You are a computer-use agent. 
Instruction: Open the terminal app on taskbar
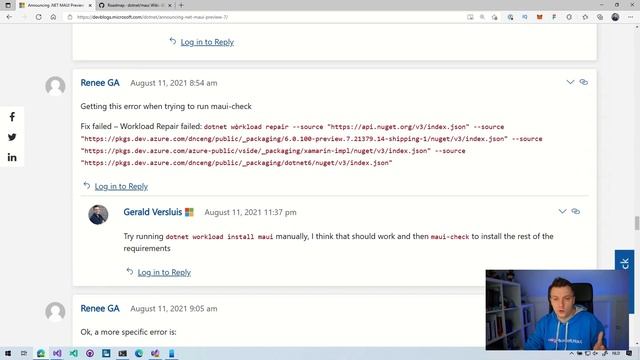pyautogui.click(x=122, y=353)
